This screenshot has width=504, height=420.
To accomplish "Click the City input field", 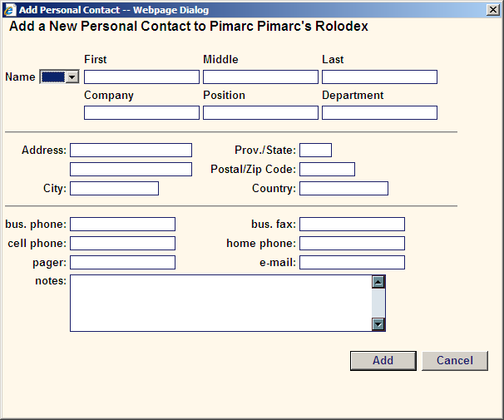I will click(115, 188).
